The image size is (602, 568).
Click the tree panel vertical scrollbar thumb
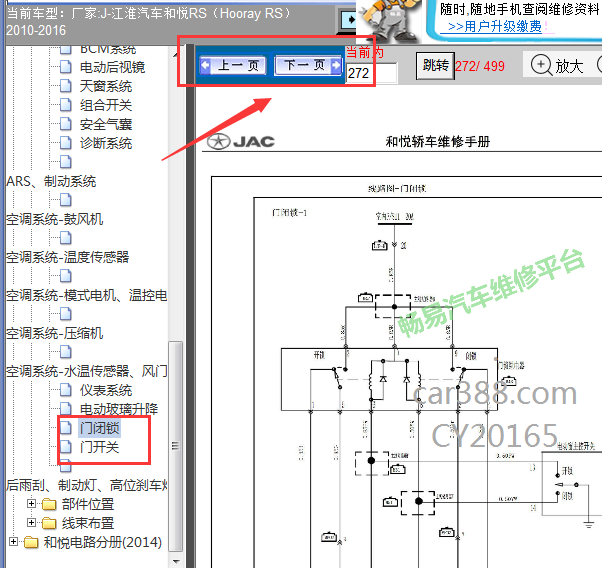click(x=175, y=446)
